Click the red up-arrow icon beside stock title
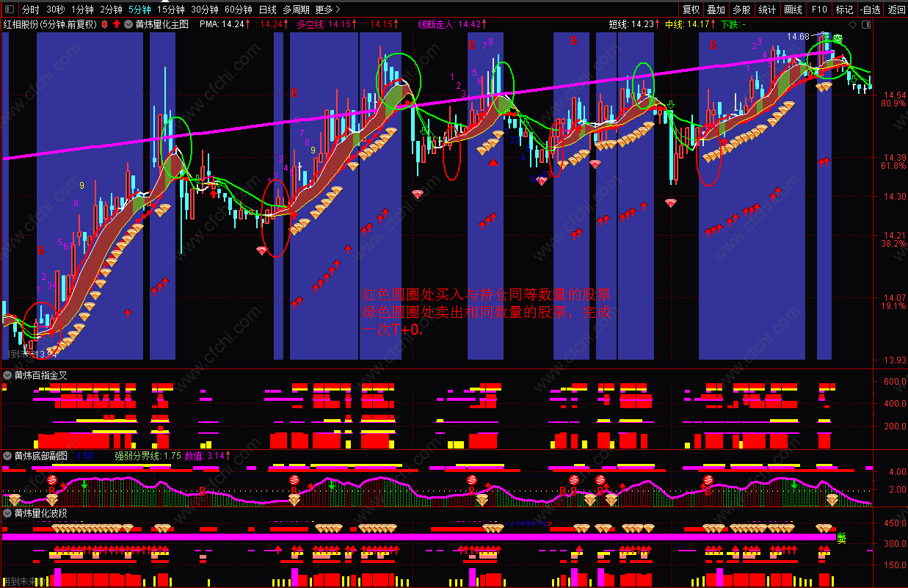This screenshot has width=908, height=588. [116, 24]
